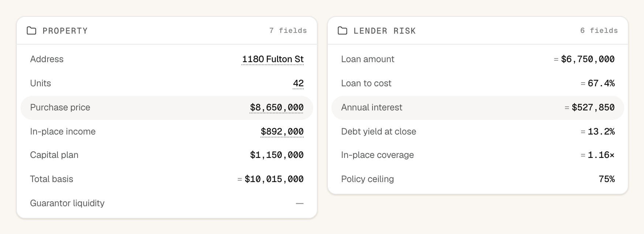Edit the purchase price $8,650,000
Screen dimensions: 644x234
(x=277, y=107)
